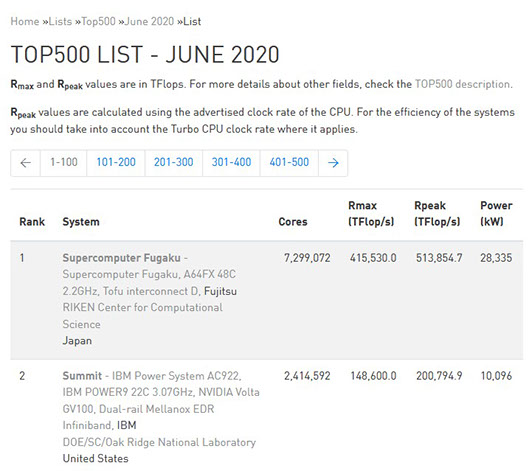Click the Power (kW) column header
This screenshot has width=529, height=471.
tap(496, 214)
